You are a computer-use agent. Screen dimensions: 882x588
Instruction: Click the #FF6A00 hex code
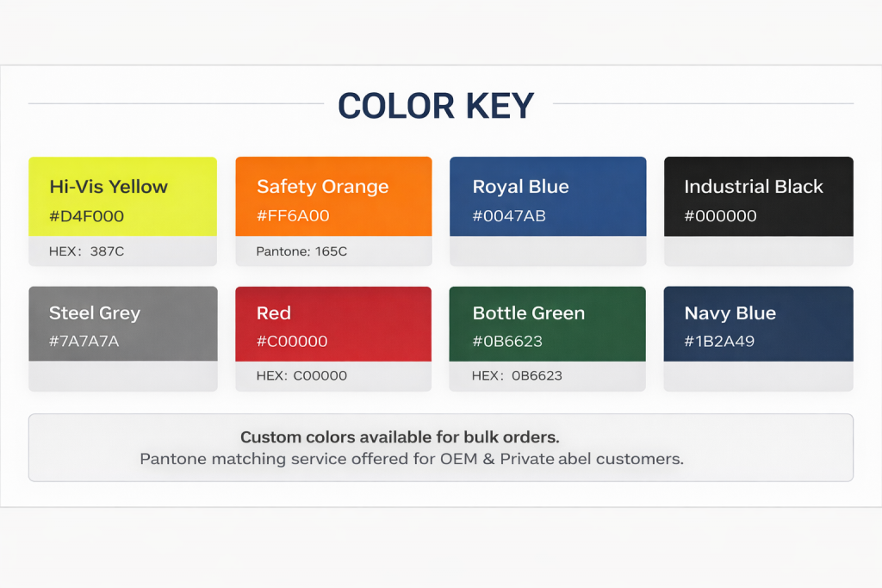pos(293,216)
